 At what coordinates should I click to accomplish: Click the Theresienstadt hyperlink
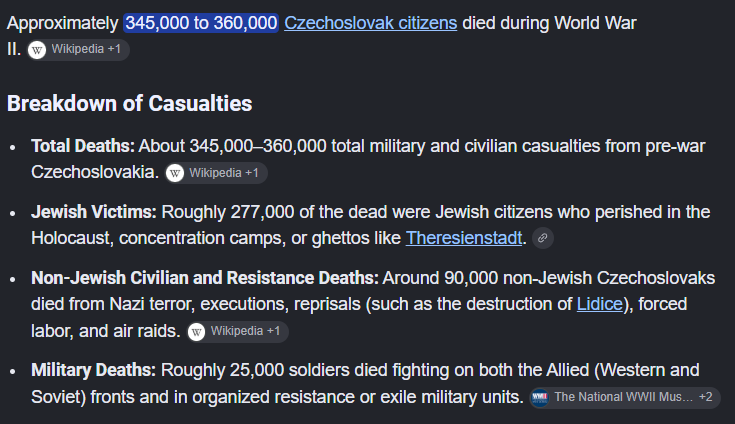coord(464,238)
